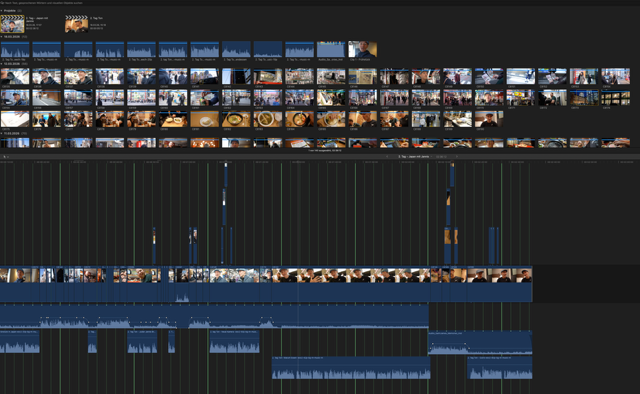
Task: Select the audio clip starting where the music track ends
Action: [x=480, y=342]
